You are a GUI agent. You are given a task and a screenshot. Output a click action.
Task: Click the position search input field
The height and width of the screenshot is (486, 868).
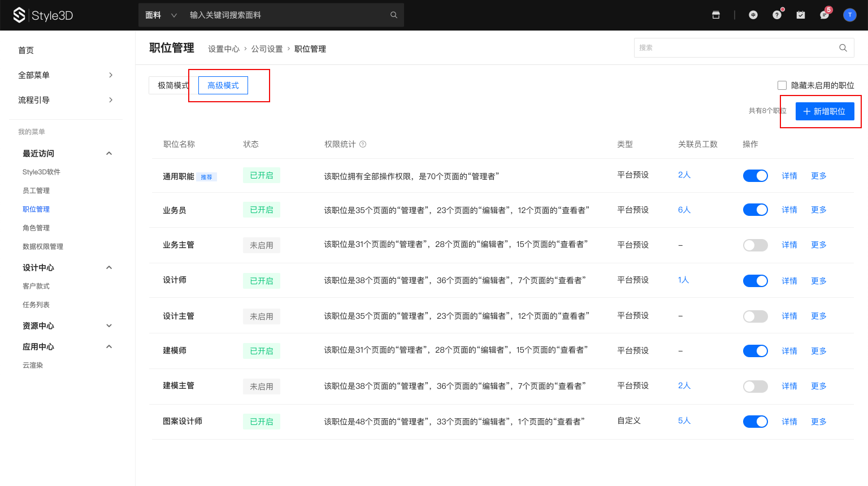(735, 48)
